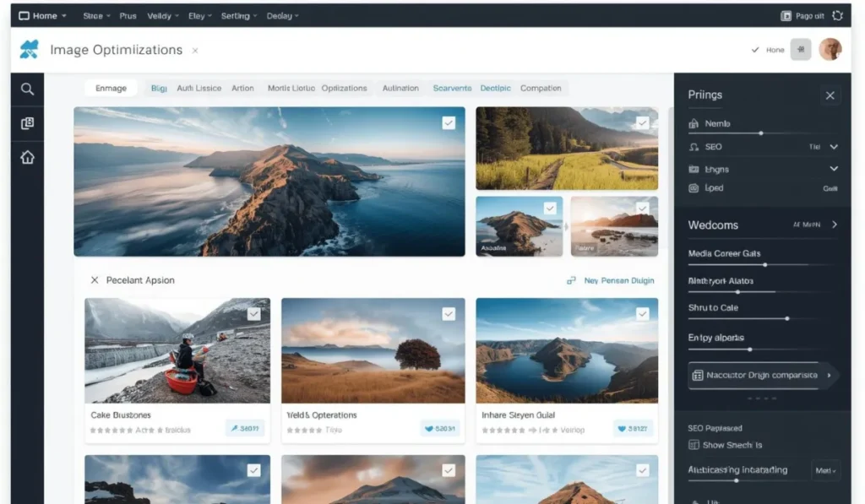Click the app logo beside Image Optimiizations

pos(30,49)
